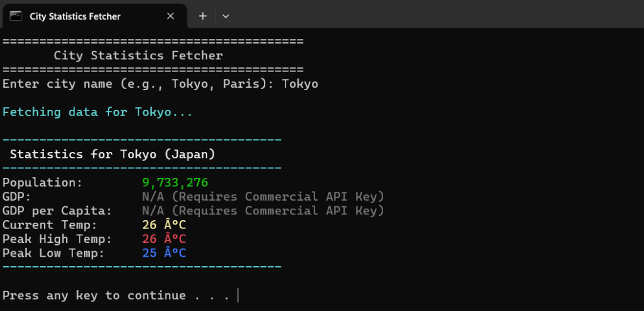This screenshot has height=311, width=644.
Task: Click the terminal icon in the tab
Action: (x=16, y=16)
